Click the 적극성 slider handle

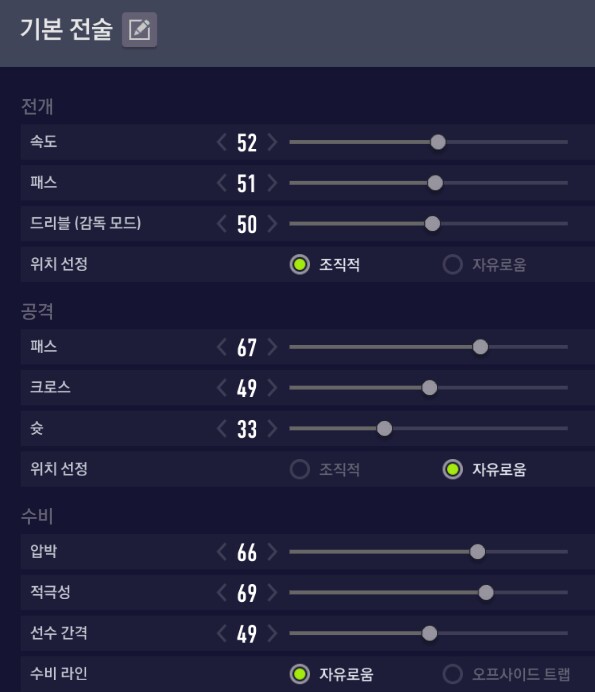pos(486,592)
